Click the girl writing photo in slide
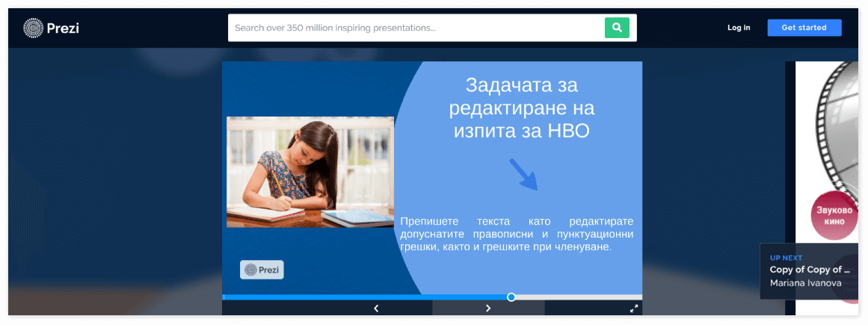This screenshot has width=868, height=325. (x=310, y=172)
